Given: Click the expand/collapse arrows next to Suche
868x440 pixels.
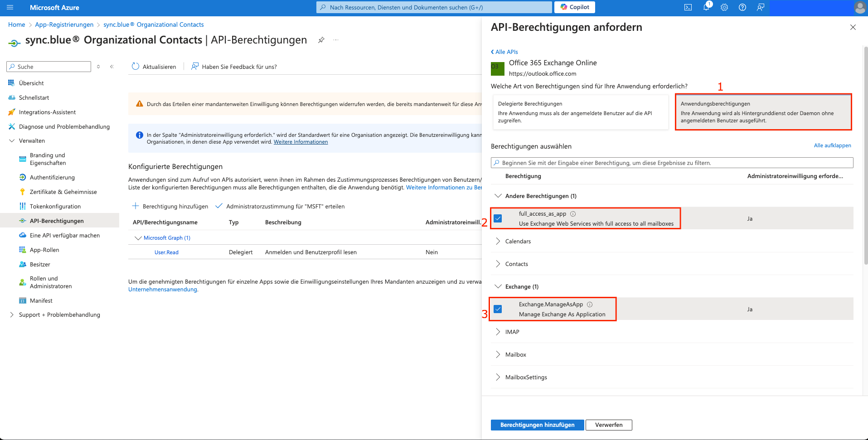Looking at the screenshot, I should [x=98, y=67].
